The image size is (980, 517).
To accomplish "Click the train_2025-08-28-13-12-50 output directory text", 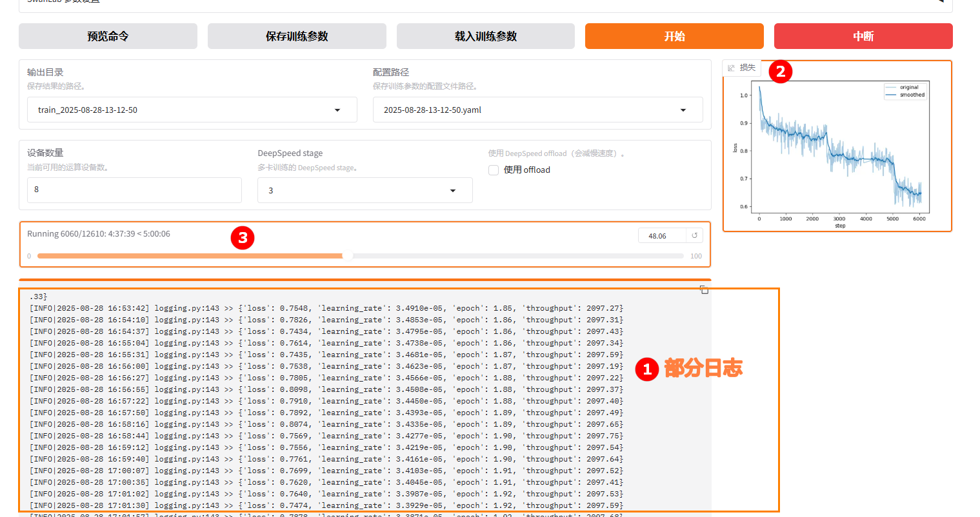I will coord(88,110).
